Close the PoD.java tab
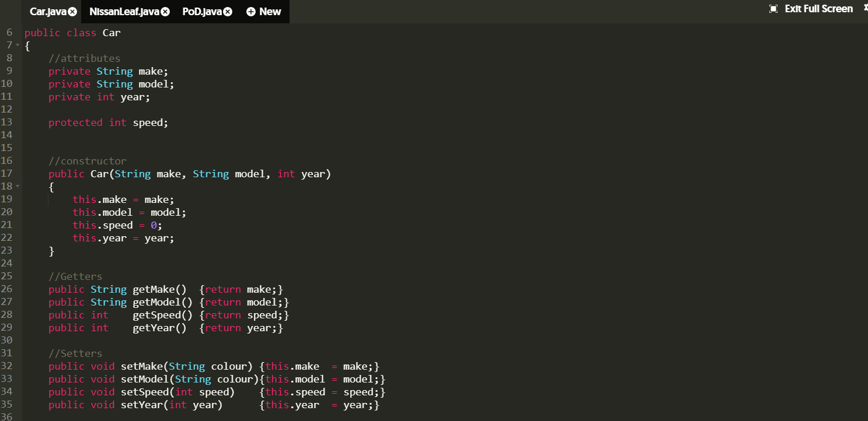 228,12
